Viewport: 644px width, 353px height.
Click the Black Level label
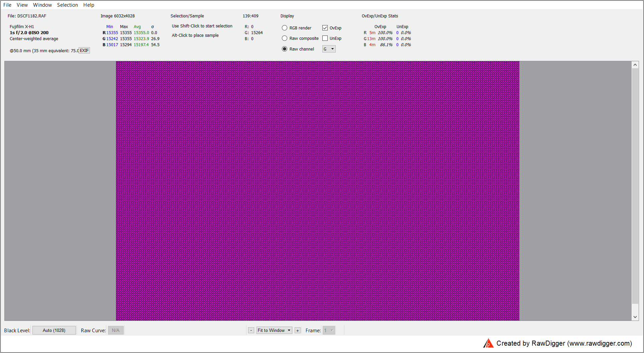(17, 331)
